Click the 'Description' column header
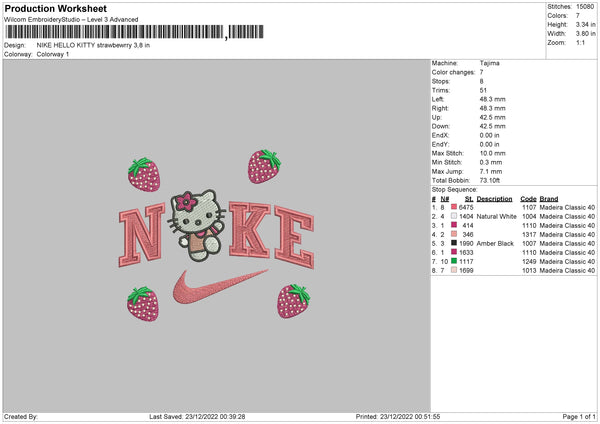Screen dimensions: 600x424 (494, 199)
